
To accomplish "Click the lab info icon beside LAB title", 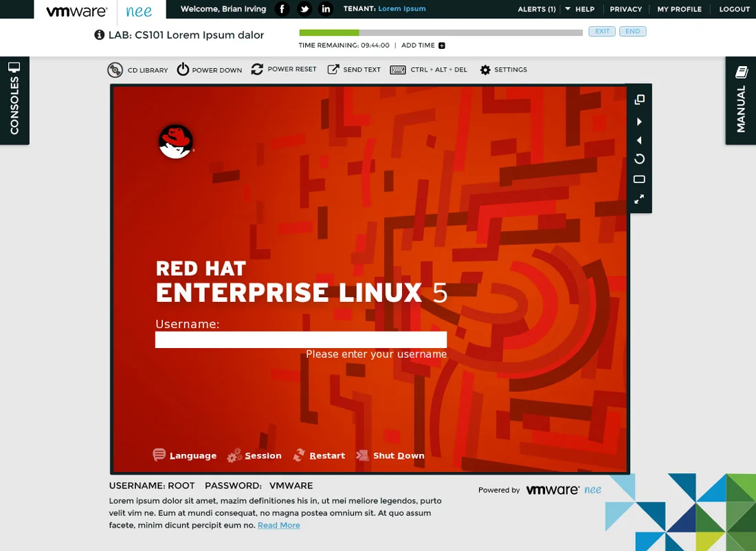I will (x=100, y=35).
